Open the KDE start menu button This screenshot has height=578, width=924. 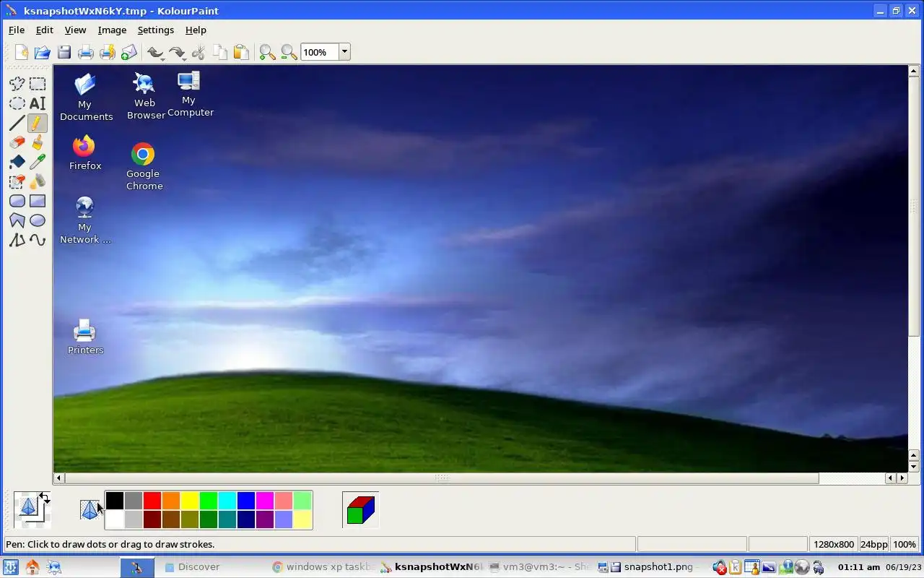tap(11, 567)
